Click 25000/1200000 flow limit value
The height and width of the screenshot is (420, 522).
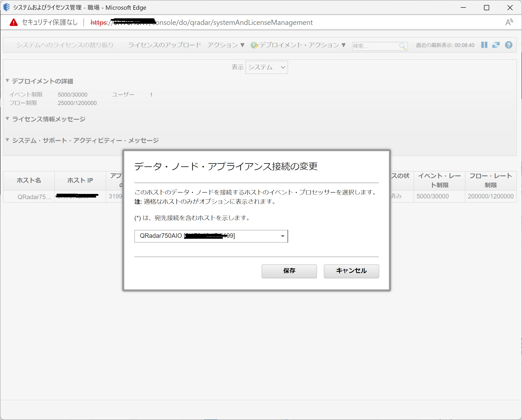[77, 103]
